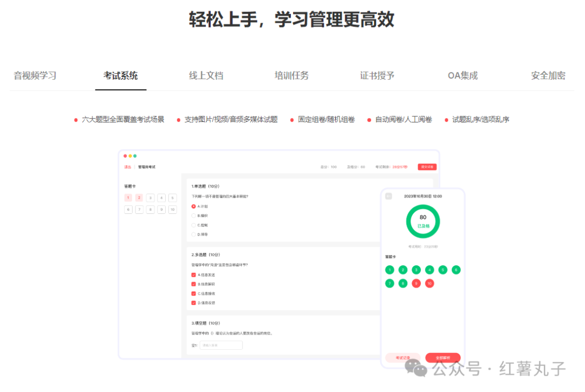585x392 pixels.
Task: Jump to question 6 on desktop answer card
Action: click(128, 209)
